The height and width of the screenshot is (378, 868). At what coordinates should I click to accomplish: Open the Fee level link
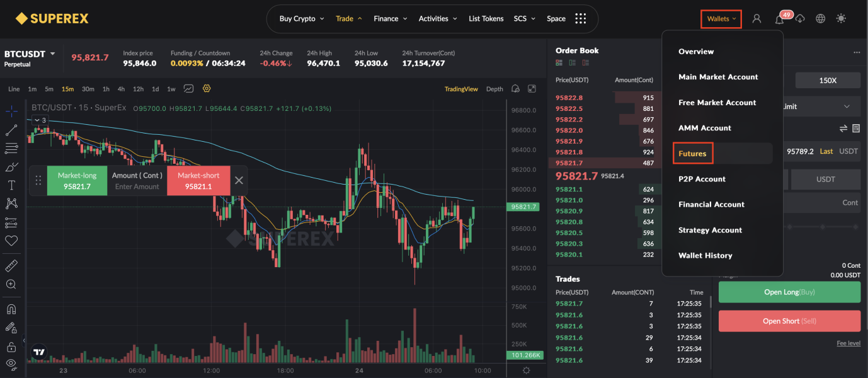click(x=848, y=343)
